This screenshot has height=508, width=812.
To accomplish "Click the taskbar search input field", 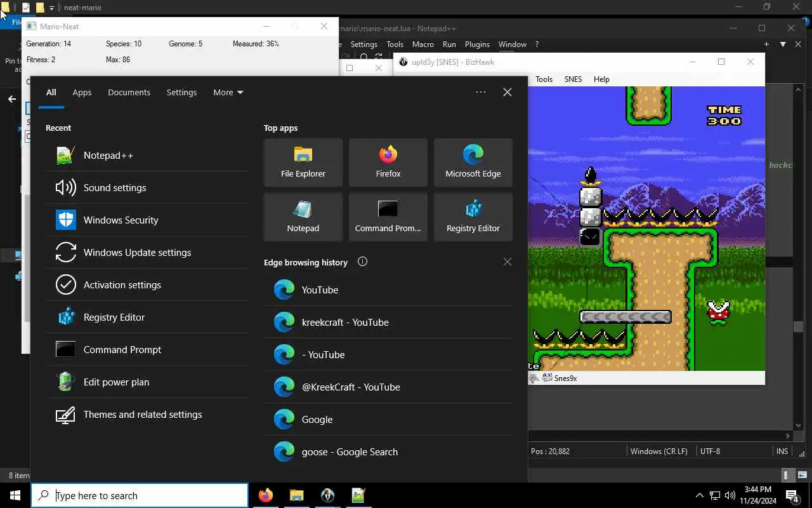I will [x=140, y=495].
